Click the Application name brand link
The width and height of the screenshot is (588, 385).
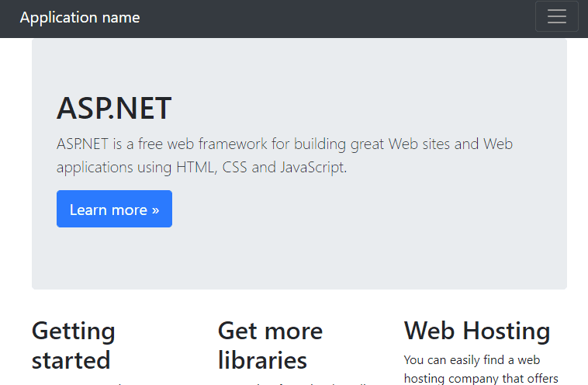(80, 18)
